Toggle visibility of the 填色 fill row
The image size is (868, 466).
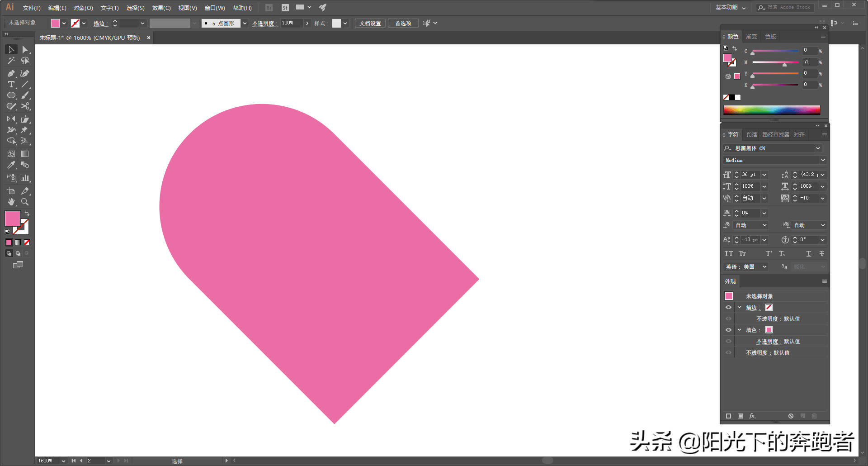728,330
